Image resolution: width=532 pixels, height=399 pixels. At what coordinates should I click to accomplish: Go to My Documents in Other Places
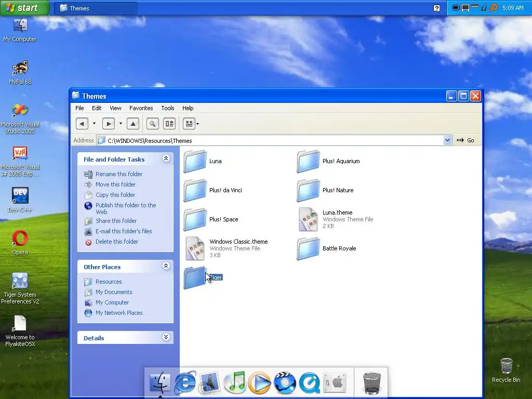click(x=114, y=292)
